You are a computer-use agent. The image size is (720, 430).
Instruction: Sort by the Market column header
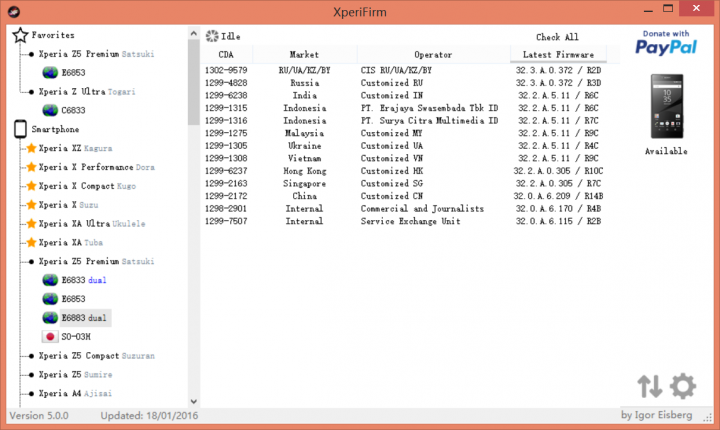(304, 55)
